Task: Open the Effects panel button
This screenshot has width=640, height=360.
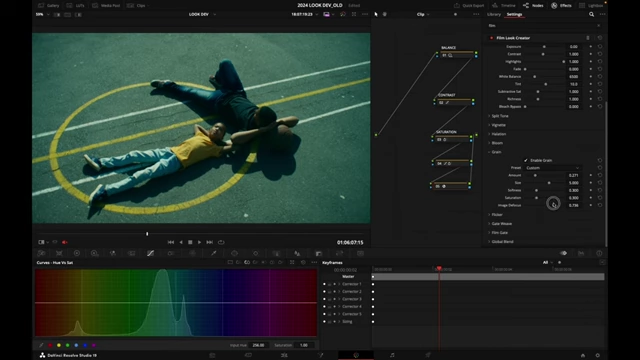Action: 561,5
